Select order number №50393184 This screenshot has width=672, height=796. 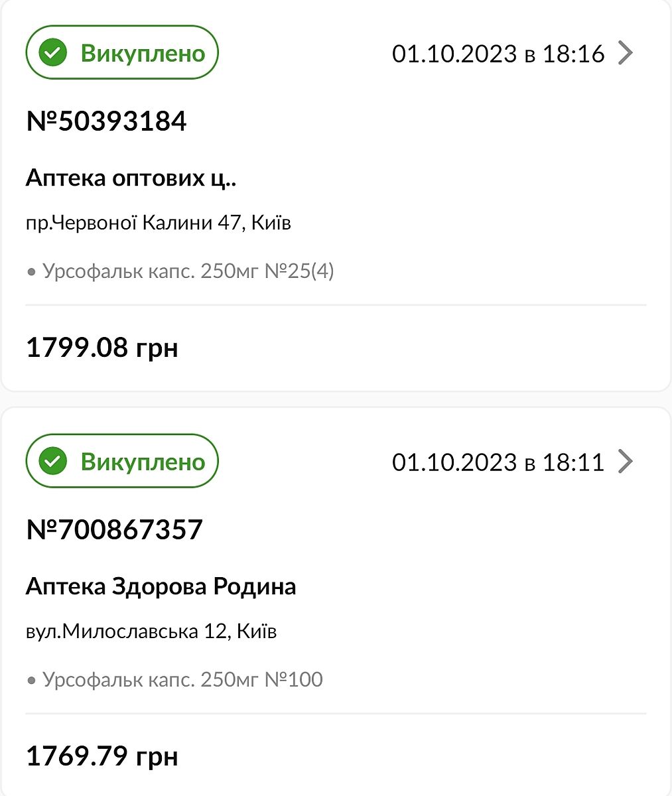coord(106,121)
